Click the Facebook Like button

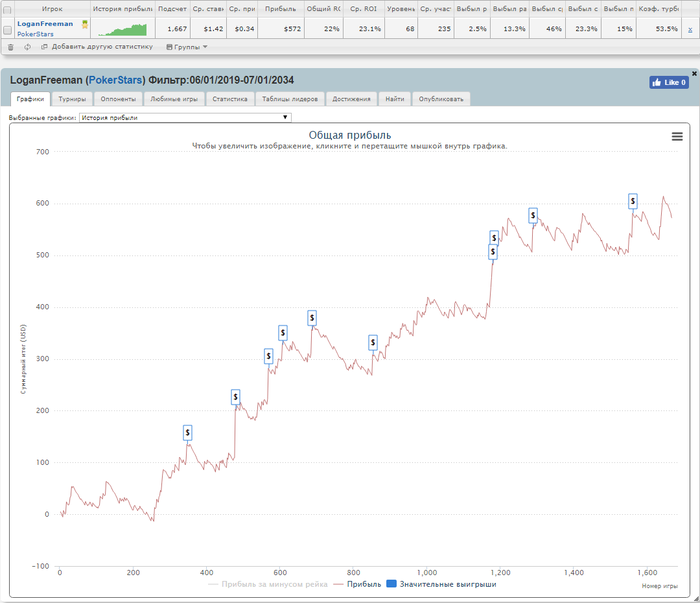669,82
